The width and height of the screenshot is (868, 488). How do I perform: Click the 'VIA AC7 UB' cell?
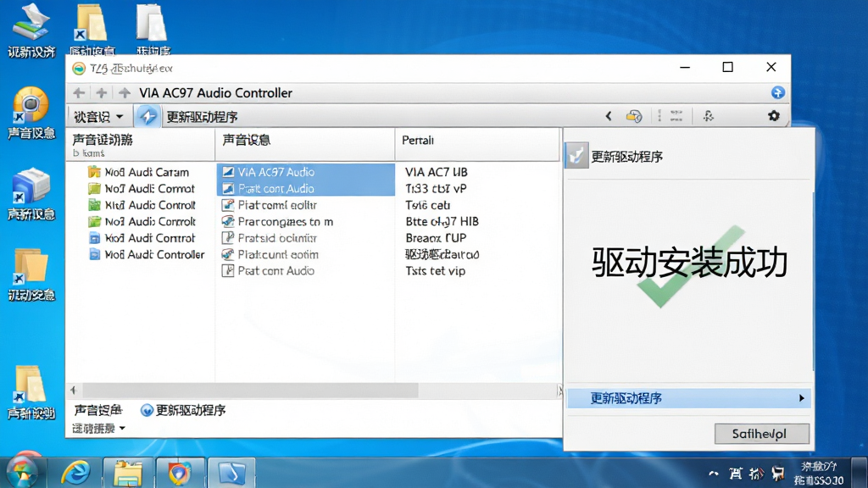click(437, 172)
